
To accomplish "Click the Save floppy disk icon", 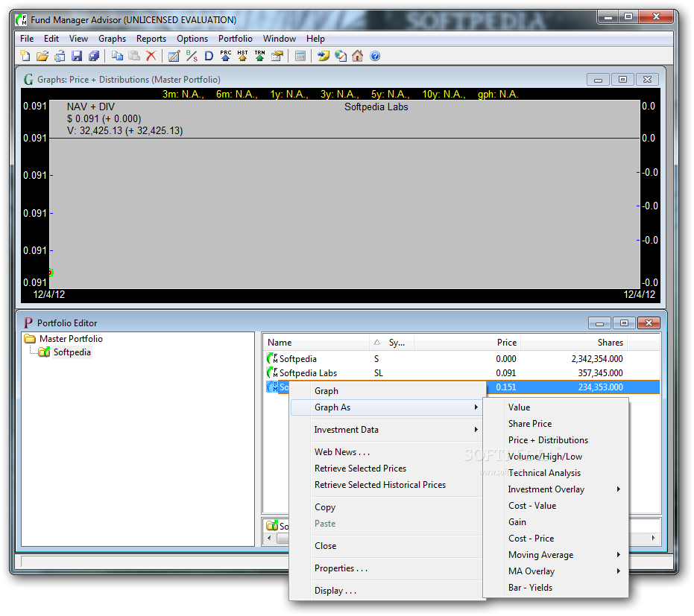I will (77, 56).
